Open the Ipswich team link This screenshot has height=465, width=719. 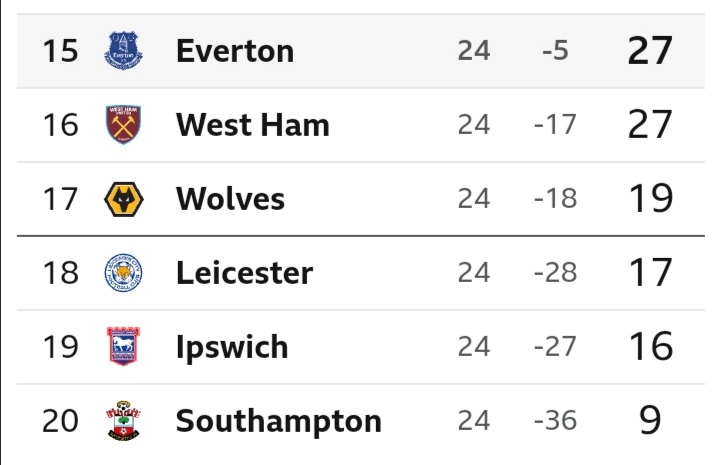coord(232,347)
